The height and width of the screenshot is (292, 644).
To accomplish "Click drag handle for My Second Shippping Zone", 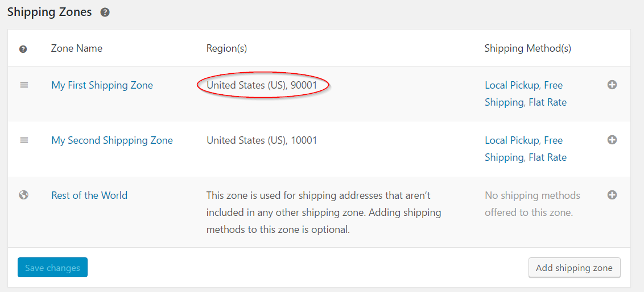I will (x=24, y=140).
